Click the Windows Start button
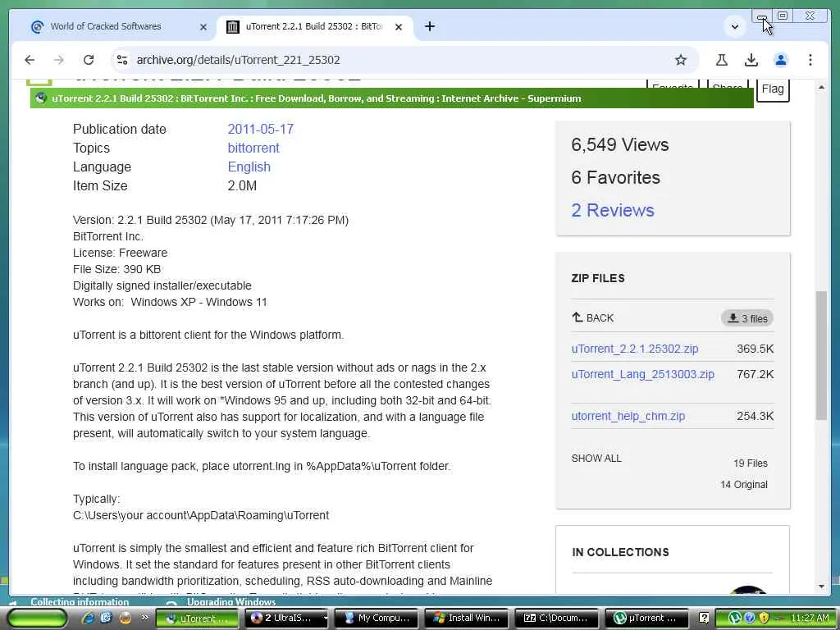This screenshot has height=630, width=840. (x=37, y=618)
